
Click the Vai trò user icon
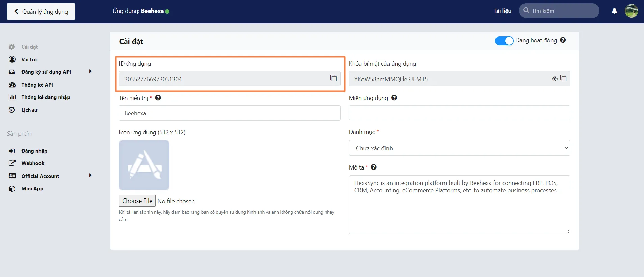[12, 59]
